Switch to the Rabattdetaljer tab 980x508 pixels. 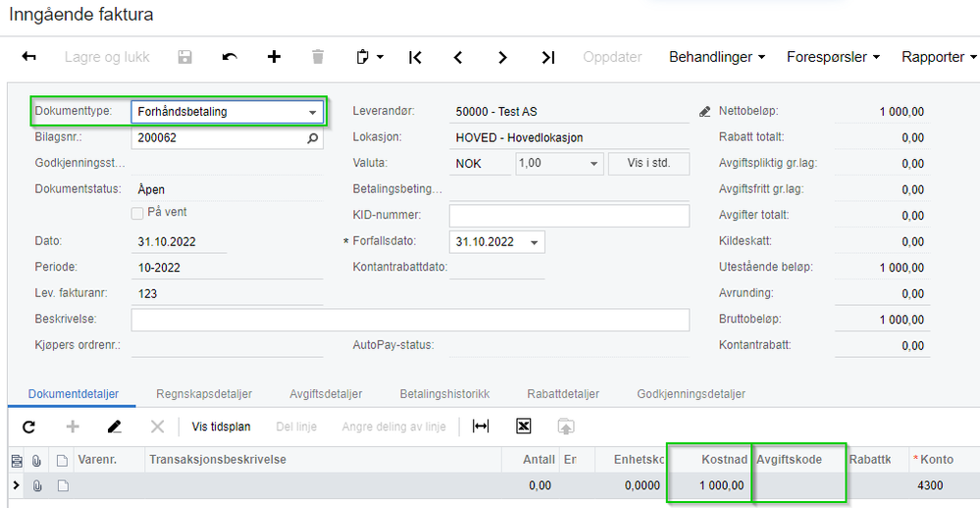point(562,394)
